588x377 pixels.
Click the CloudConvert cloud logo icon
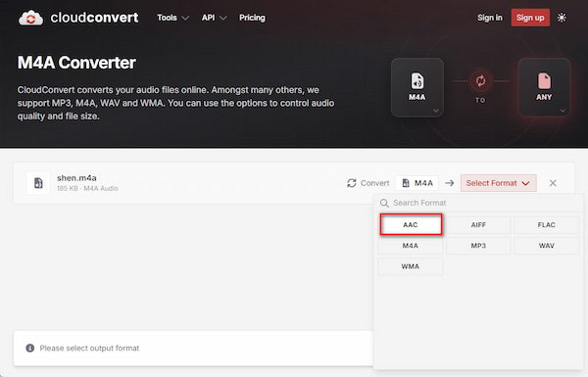pos(30,18)
